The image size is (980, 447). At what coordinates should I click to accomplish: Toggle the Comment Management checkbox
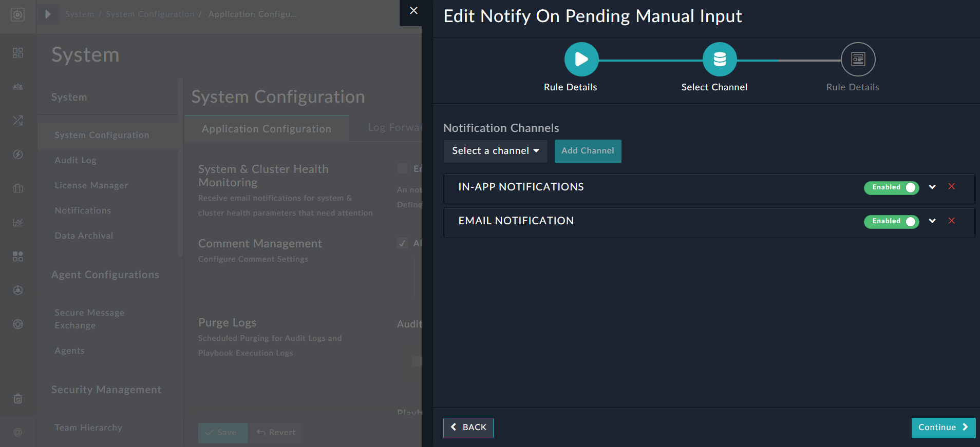(403, 243)
